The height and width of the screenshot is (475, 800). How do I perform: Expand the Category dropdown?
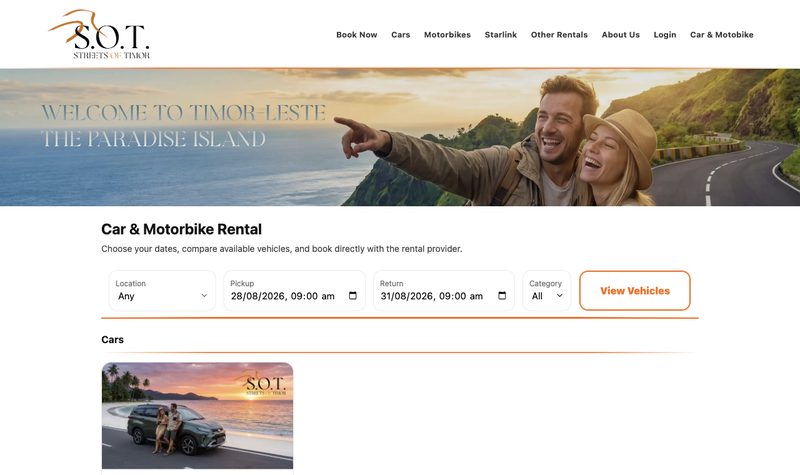tap(546, 290)
